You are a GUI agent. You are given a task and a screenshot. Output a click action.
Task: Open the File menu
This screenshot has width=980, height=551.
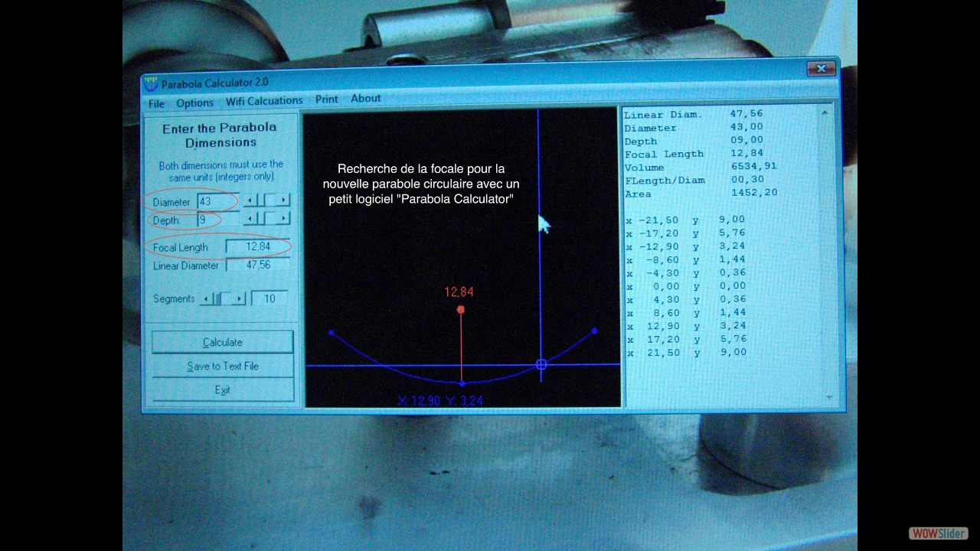[x=156, y=103]
